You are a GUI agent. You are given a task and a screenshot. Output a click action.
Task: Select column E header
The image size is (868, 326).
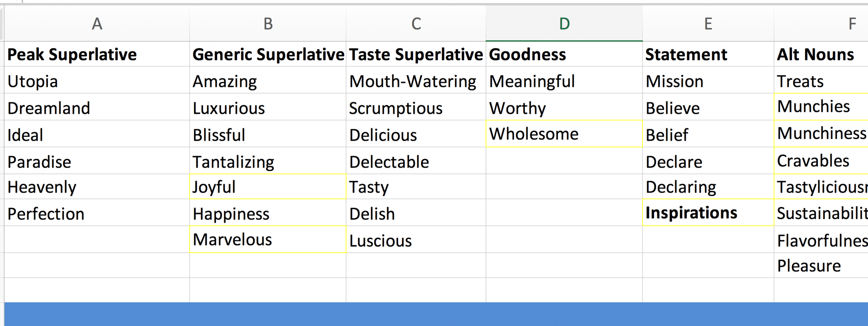[708, 23]
